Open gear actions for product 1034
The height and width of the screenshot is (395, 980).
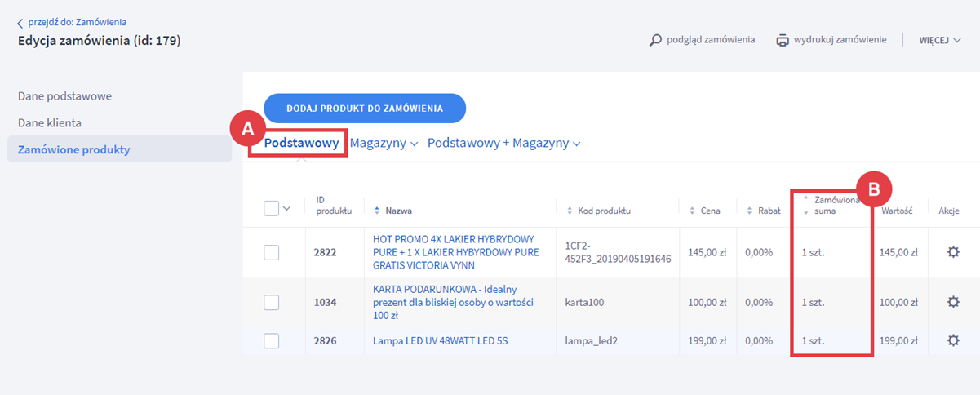952,302
